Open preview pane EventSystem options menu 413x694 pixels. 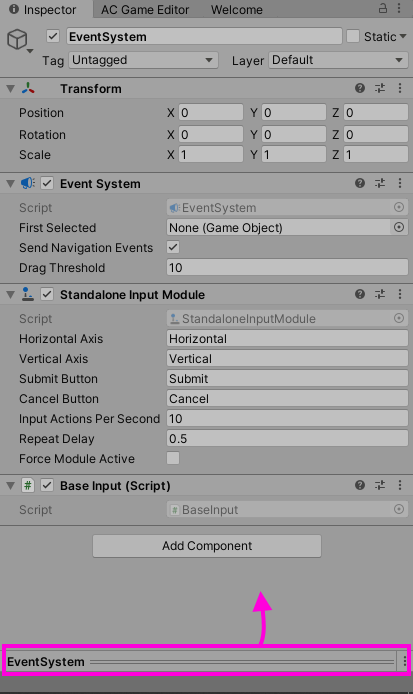pyautogui.click(x=405, y=661)
